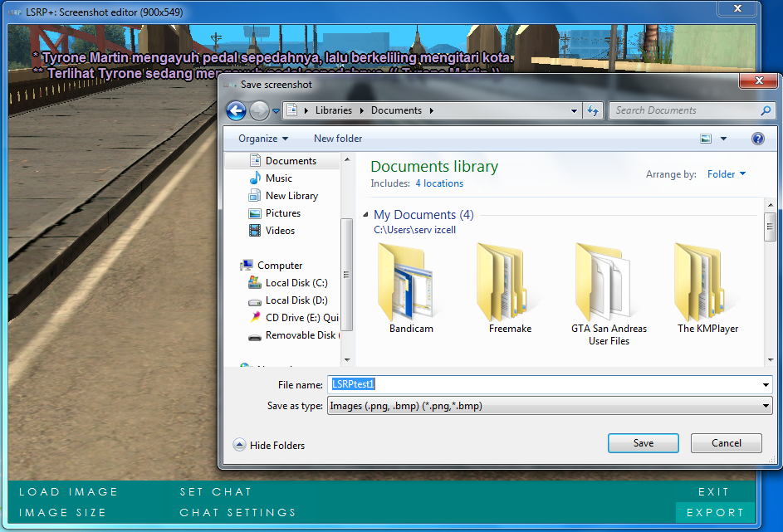The image size is (783, 532).
Task: Click the C:\Users\serv izcell path text
Action: pos(414,230)
